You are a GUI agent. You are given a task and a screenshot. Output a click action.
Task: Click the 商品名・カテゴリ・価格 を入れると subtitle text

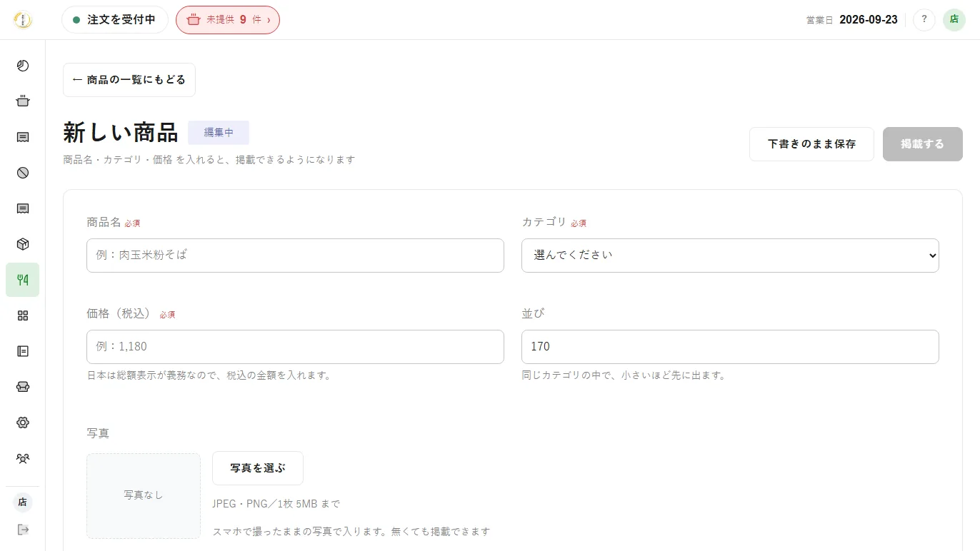[209, 160]
